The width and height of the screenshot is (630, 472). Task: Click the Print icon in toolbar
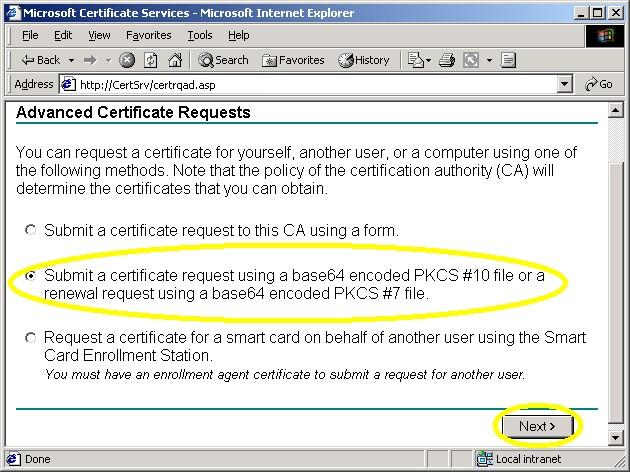(x=446, y=60)
